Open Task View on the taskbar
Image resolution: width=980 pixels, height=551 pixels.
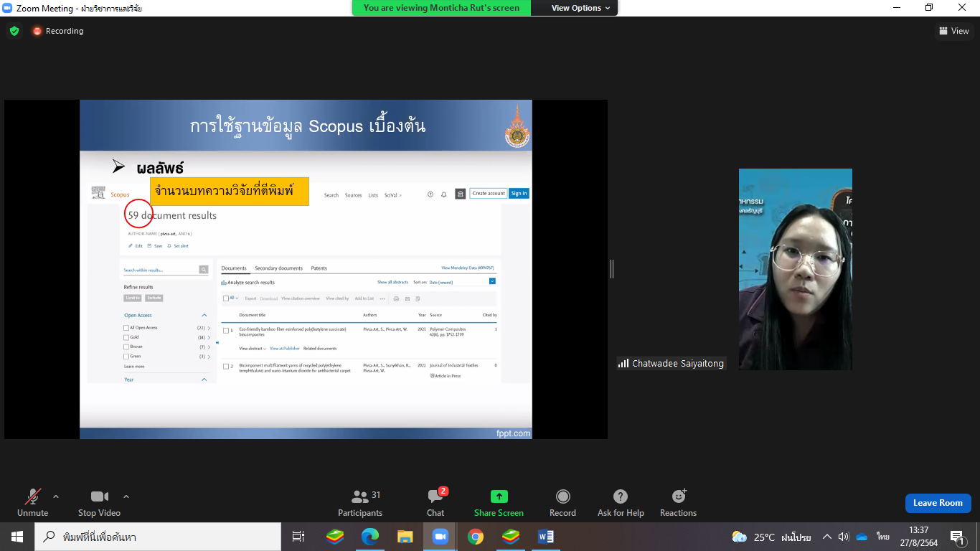(x=298, y=537)
